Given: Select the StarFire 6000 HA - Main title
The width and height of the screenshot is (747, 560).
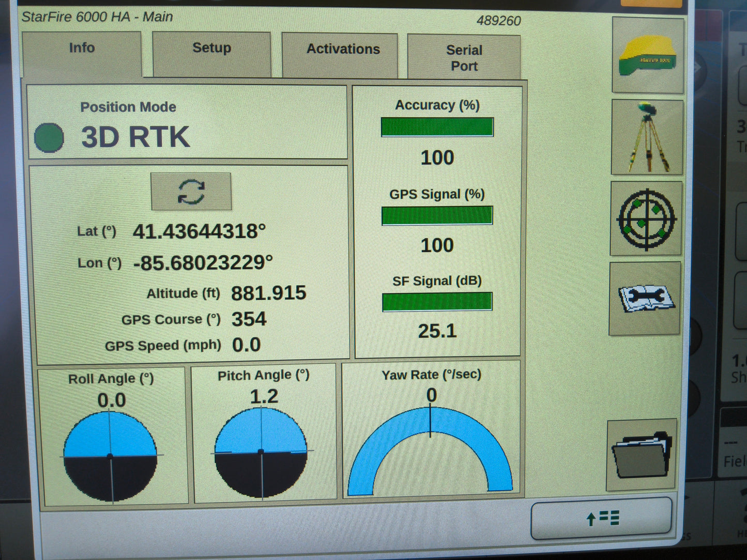Looking at the screenshot, I should tap(97, 17).
